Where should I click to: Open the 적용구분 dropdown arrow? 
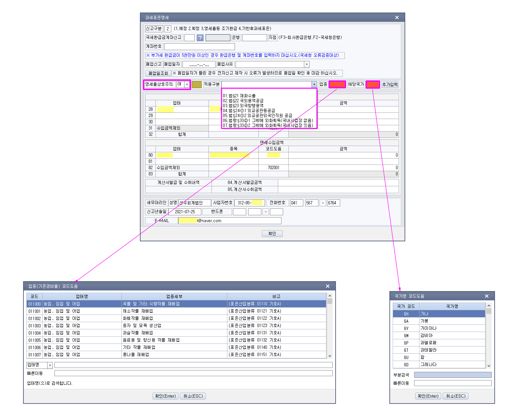(314, 84)
